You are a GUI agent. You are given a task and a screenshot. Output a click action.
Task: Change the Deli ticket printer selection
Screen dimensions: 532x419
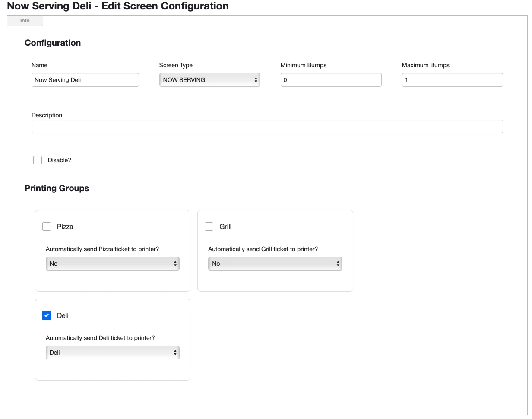pos(112,352)
